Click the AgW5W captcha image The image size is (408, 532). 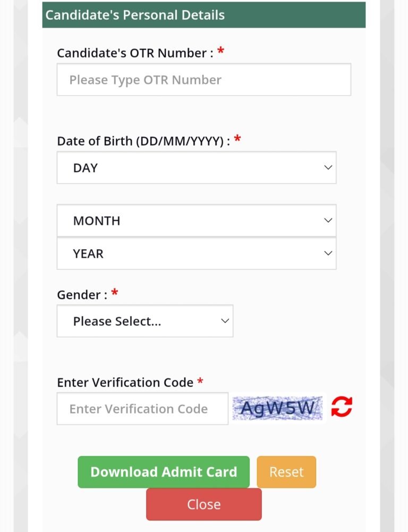(x=277, y=408)
